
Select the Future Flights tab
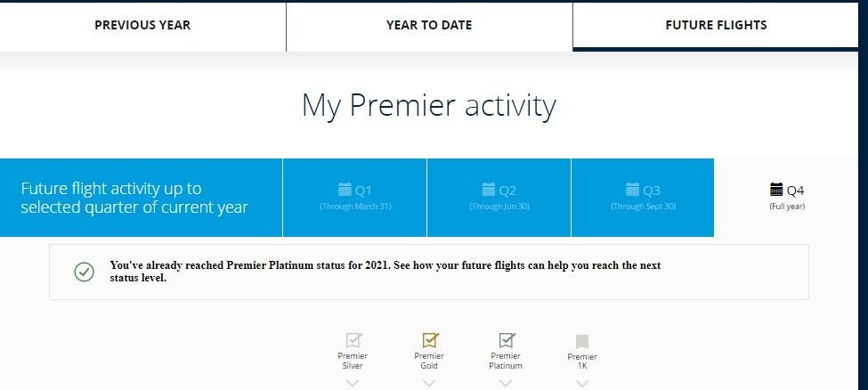click(x=716, y=25)
